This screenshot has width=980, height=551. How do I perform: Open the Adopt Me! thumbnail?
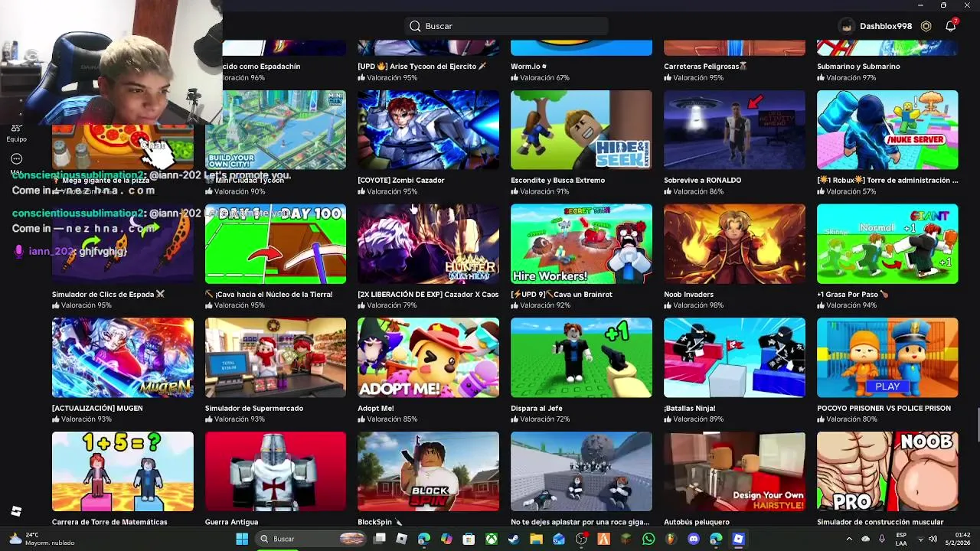[x=428, y=357]
